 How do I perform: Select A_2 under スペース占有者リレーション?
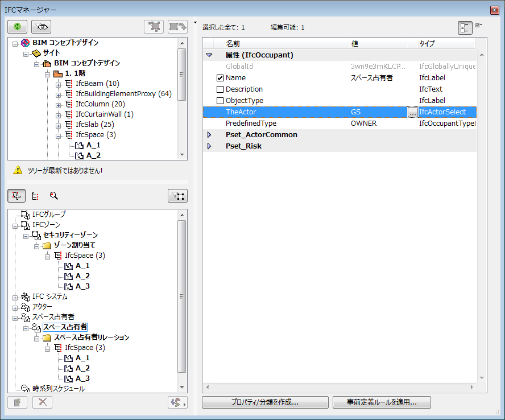point(82,368)
